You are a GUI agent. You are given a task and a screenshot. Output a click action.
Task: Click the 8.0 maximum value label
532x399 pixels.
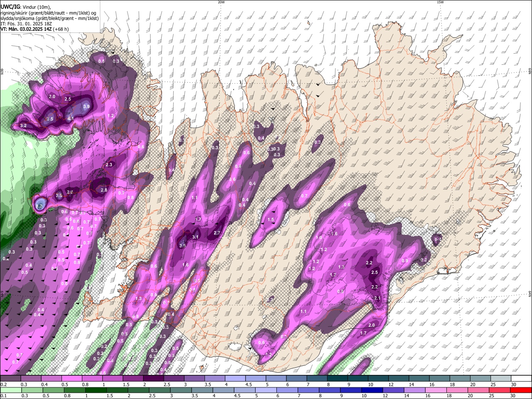tap(40, 206)
